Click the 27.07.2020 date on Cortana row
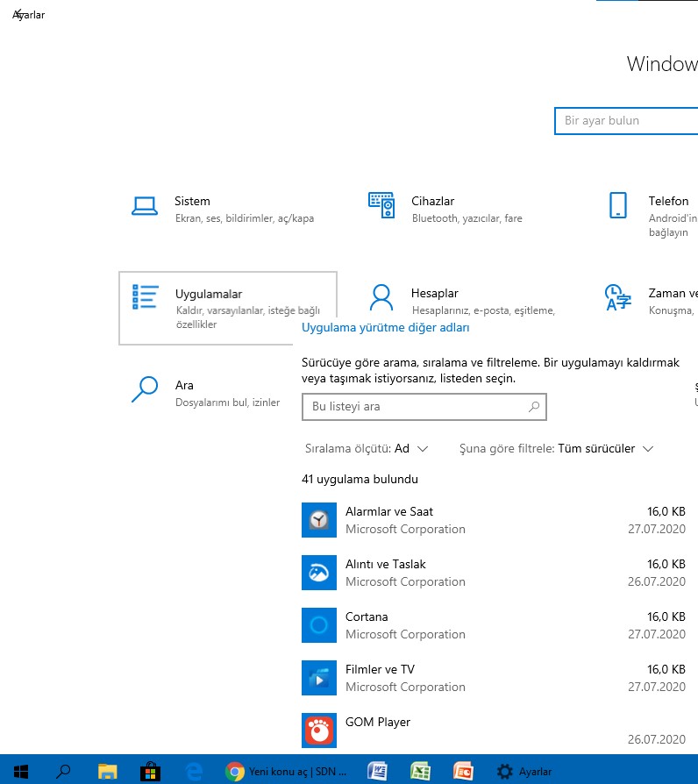 click(x=657, y=634)
